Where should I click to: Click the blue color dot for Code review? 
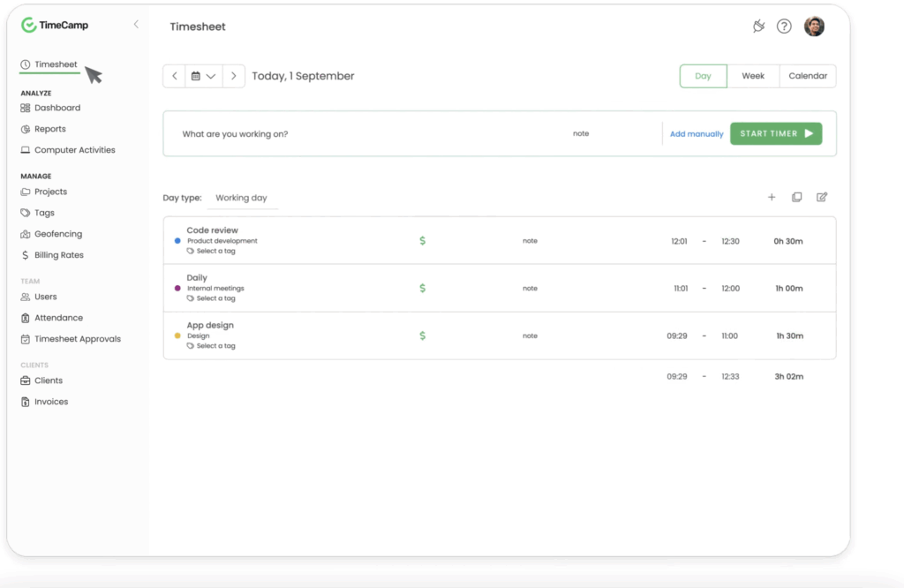click(x=177, y=241)
